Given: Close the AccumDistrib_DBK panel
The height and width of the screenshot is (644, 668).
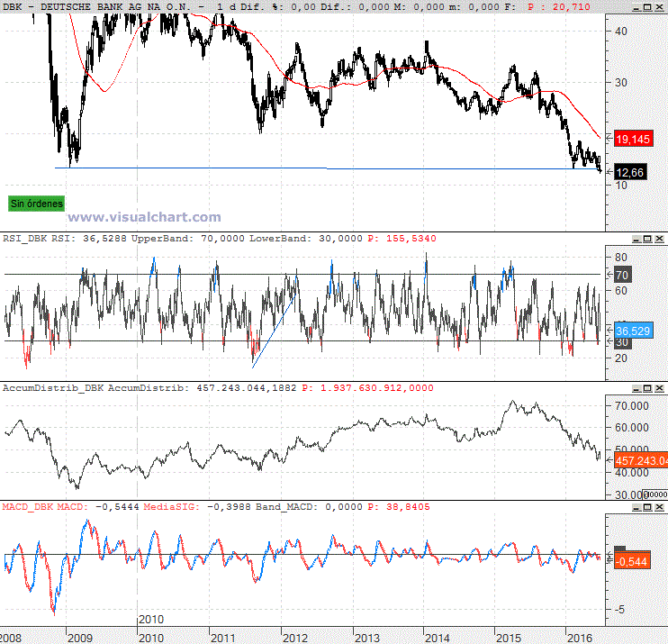Looking at the screenshot, I should [659, 388].
